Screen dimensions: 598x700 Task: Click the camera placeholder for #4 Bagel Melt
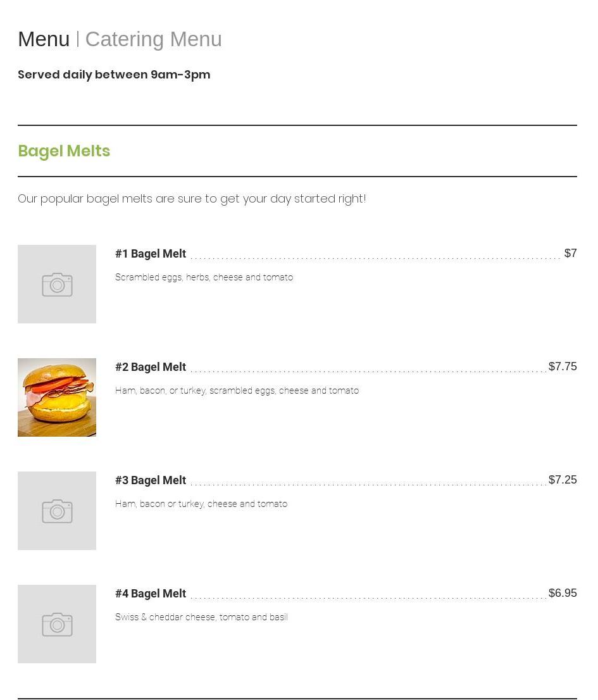coord(57,624)
